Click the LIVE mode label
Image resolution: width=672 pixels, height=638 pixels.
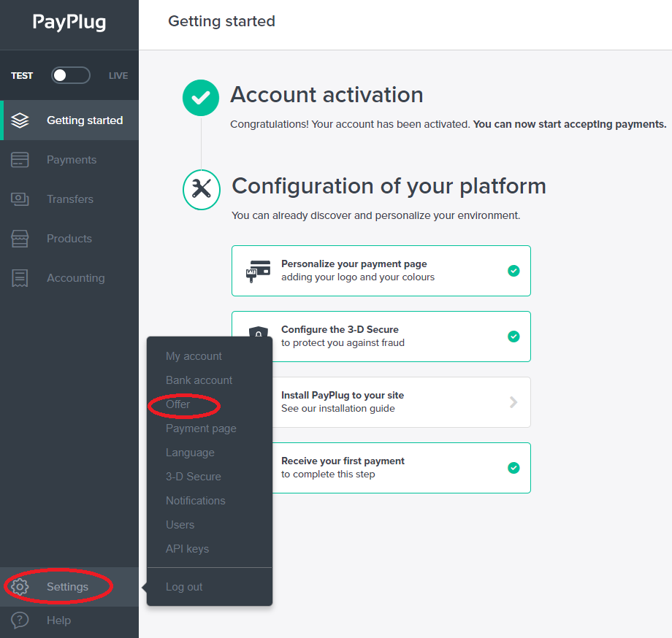(118, 76)
